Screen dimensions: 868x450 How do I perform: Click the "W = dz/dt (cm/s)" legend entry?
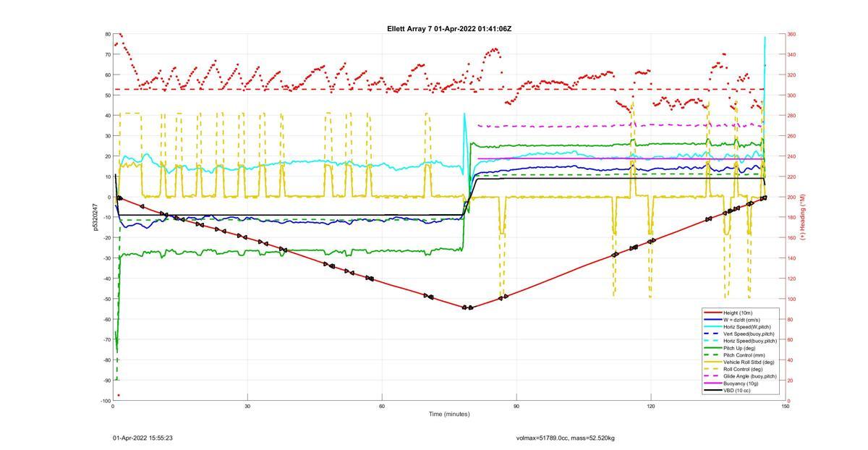tap(742, 320)
